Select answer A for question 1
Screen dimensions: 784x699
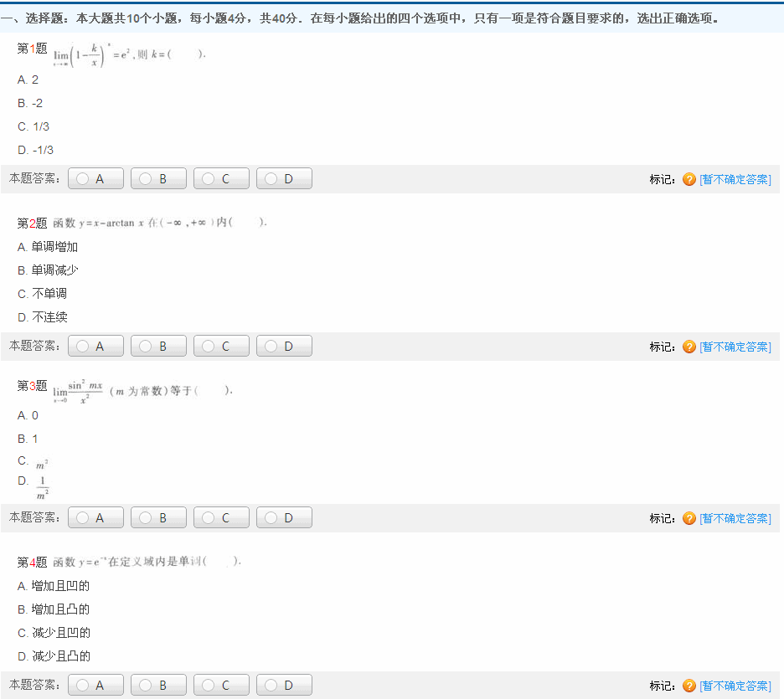point(95,179)
